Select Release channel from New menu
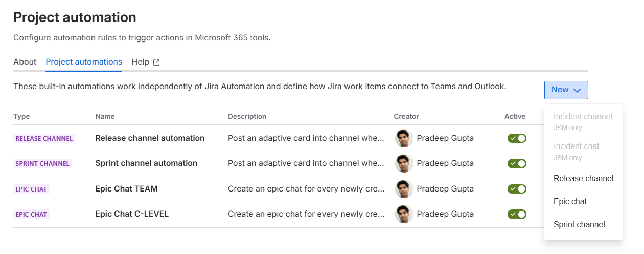The image size is (644, 254). tap(583, 178)
